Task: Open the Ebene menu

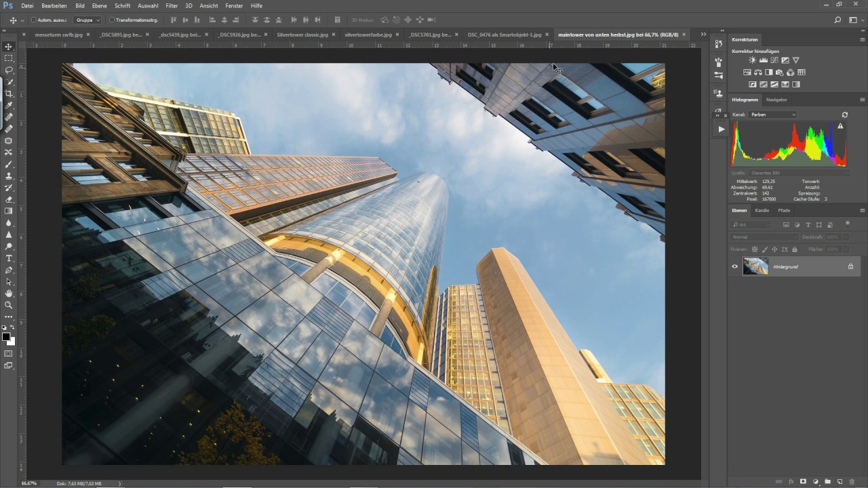Action: pos(100,5)
